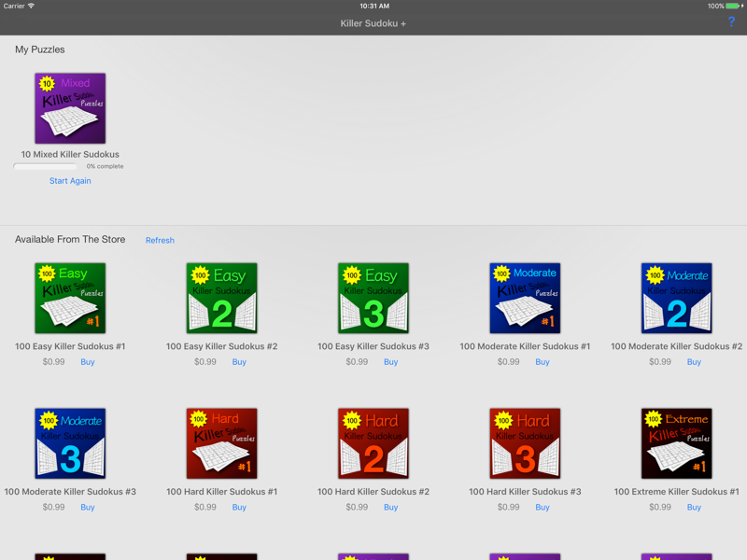Buy 100 Extreme Killer Sudokus #1

point(694,507)
